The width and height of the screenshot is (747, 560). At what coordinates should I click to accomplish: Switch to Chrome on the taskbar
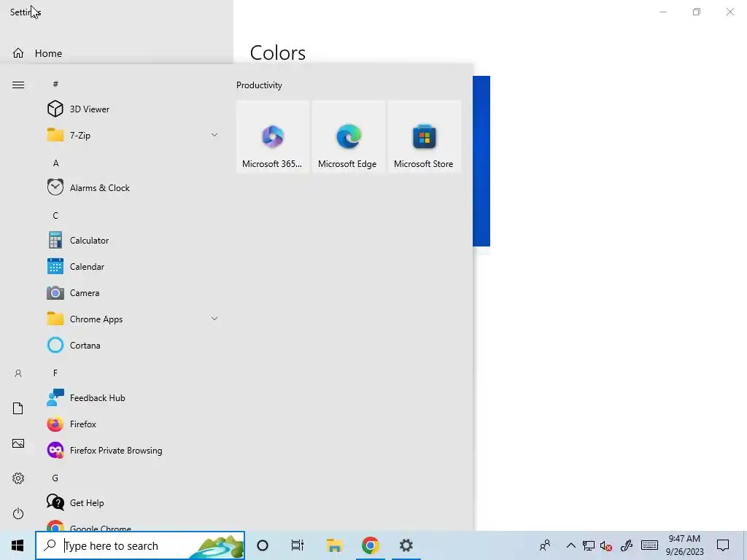tap(370, 545)
